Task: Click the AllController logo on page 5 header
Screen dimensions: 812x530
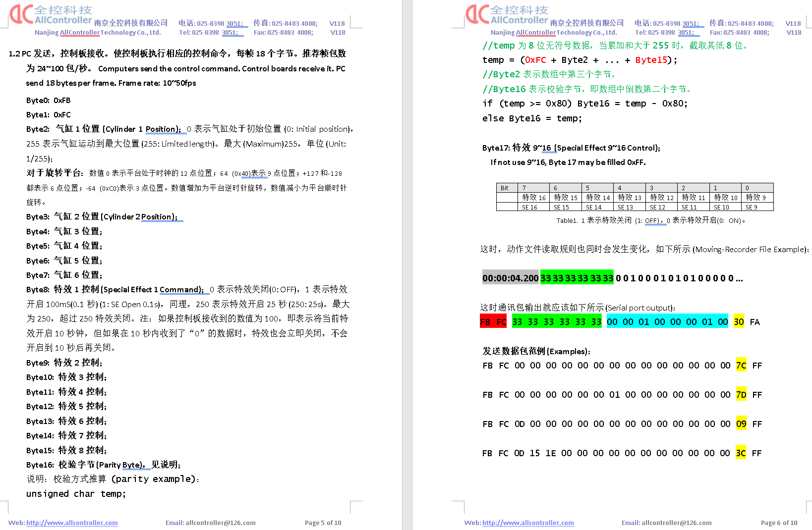Action: [x=51, y=14]
